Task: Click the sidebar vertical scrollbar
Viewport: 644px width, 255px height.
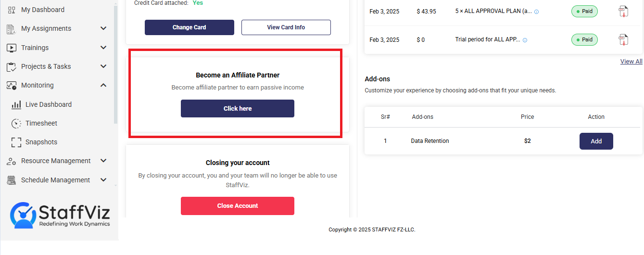Action: (115, 63)
